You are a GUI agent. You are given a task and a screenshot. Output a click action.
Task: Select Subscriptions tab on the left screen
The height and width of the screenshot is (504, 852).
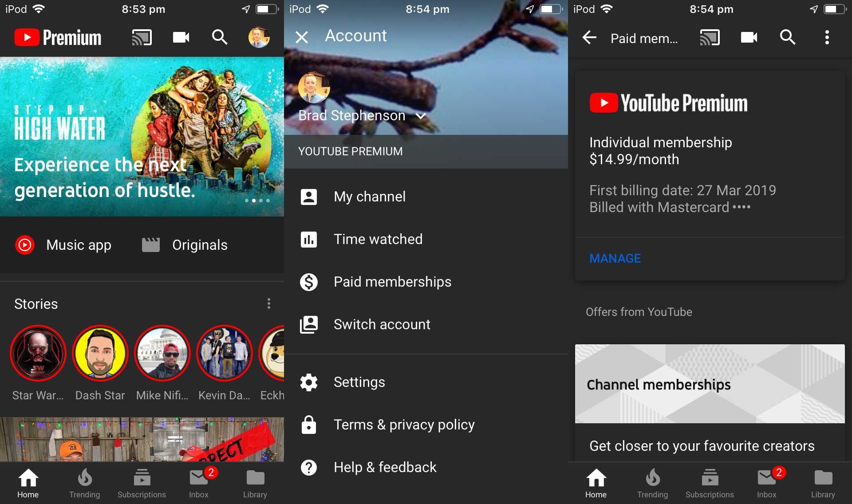click(x=142, y=483)
